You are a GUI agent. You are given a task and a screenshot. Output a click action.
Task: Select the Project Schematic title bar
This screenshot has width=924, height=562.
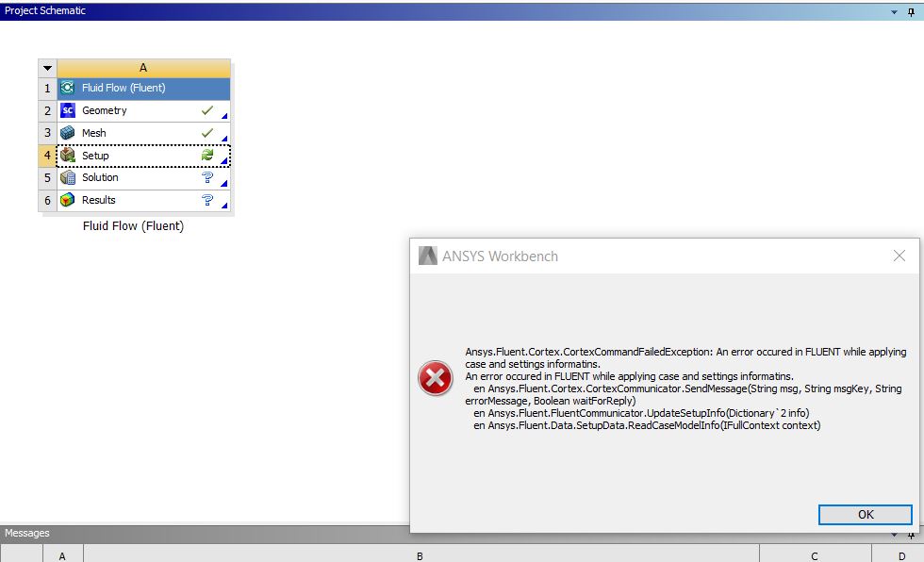[x=45, y=10]
